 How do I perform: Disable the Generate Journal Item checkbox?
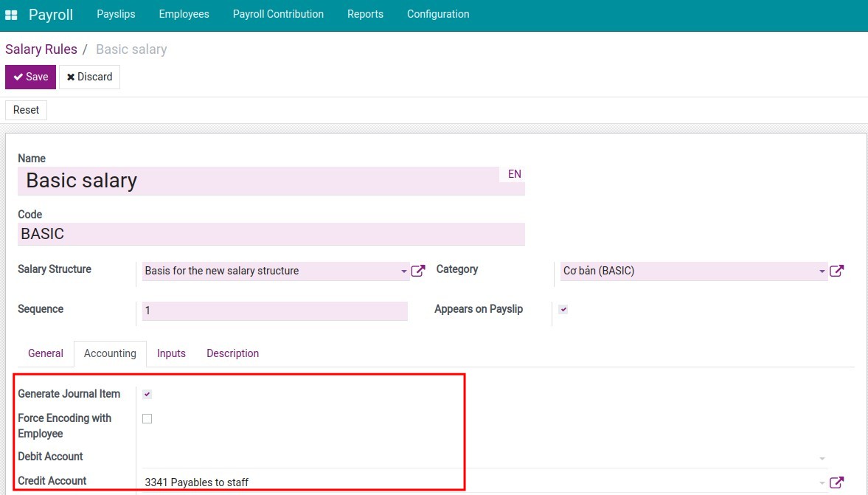click(147, 394)
